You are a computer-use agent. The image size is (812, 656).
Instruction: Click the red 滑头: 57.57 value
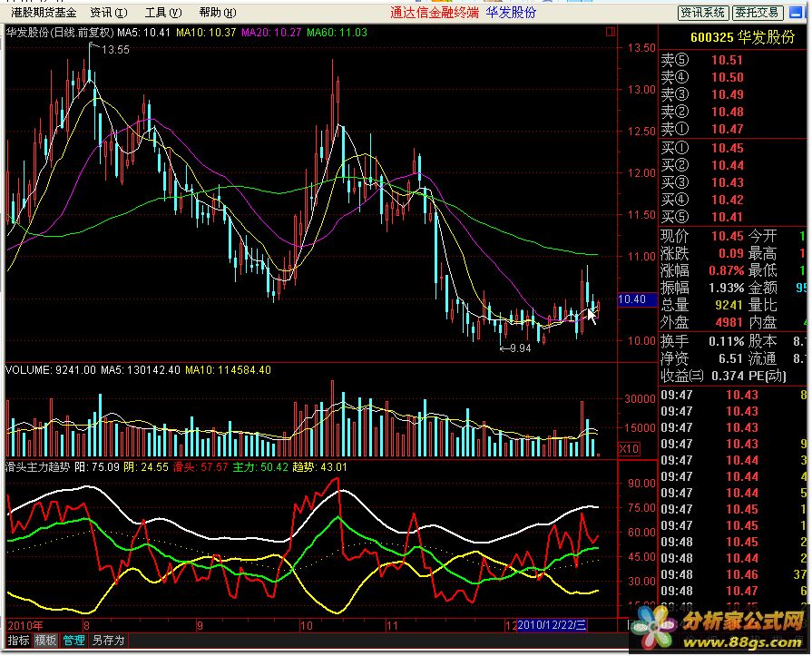[200, 467]
